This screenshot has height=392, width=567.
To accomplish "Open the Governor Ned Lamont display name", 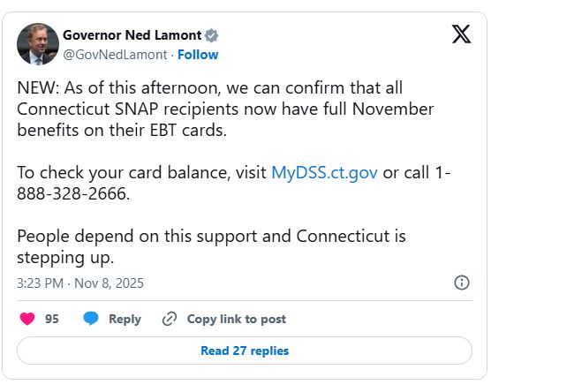I will [132, 36].
